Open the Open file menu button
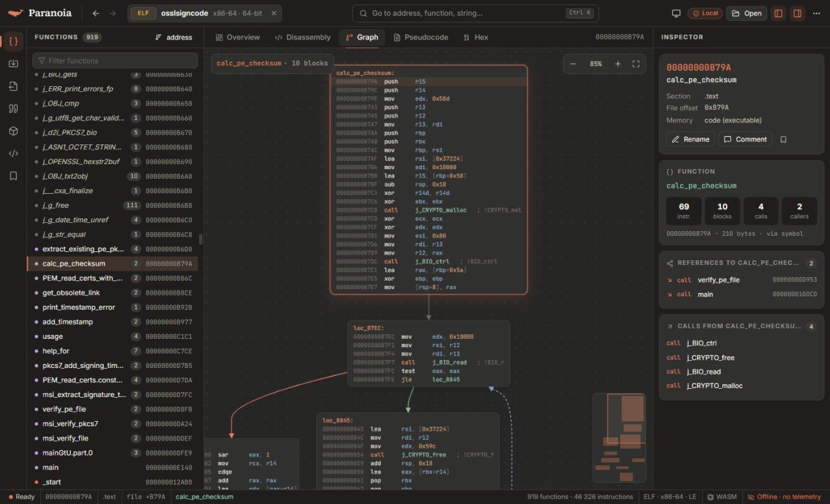 click(x=746, y=13)
